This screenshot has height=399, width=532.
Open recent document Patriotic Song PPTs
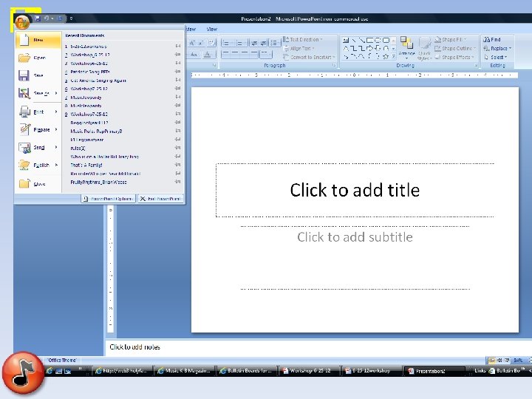pos(90,72)
